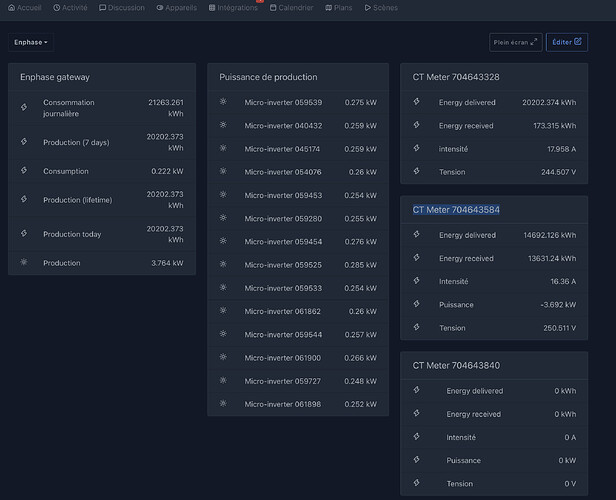
Task: Click sun icon of Micro-inverter 059454
Action: click(223, 241)
